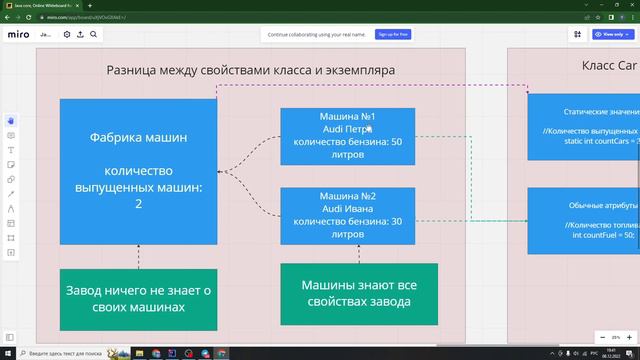This screenshot has width=640, height=360.
Task: Bookmark this page with the star icon
Action: coord(598,18)
